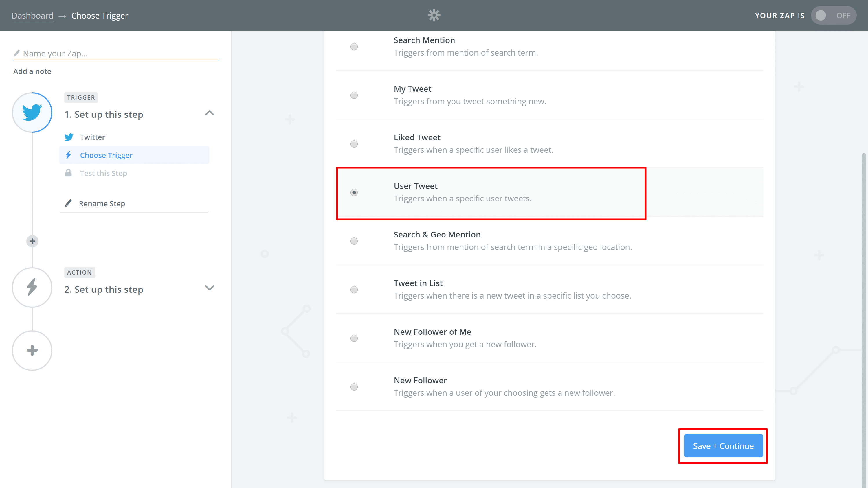Click the lock icon next to Test this Step

point(68,173)
